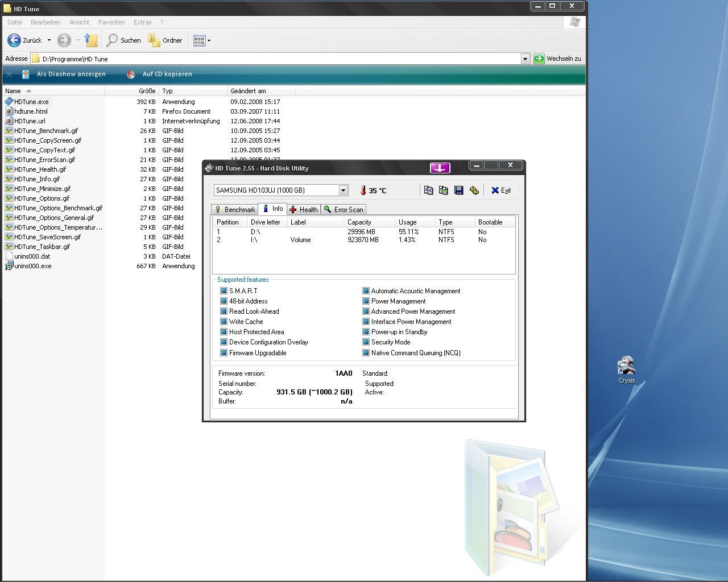Click the Explorer back arrow (Zurück)
Image resolution: width=728 pixels, height=582 pixels.
(14, 40)
